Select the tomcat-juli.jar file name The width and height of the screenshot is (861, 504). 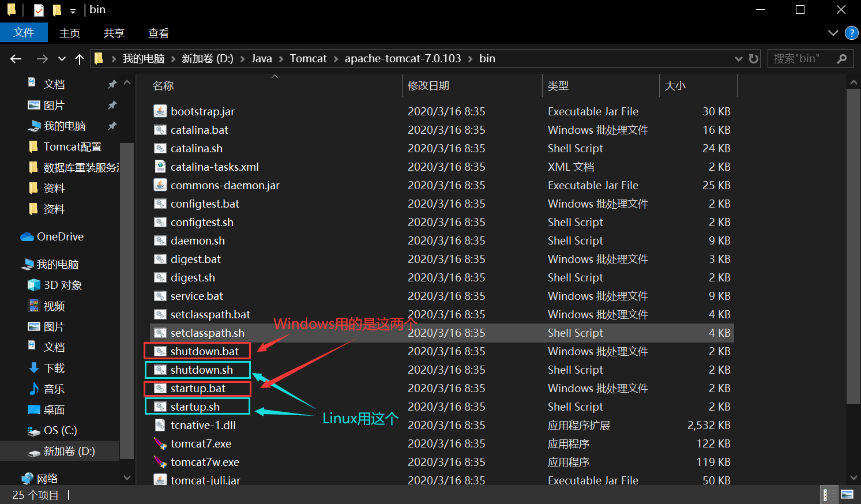pos(205,480)
